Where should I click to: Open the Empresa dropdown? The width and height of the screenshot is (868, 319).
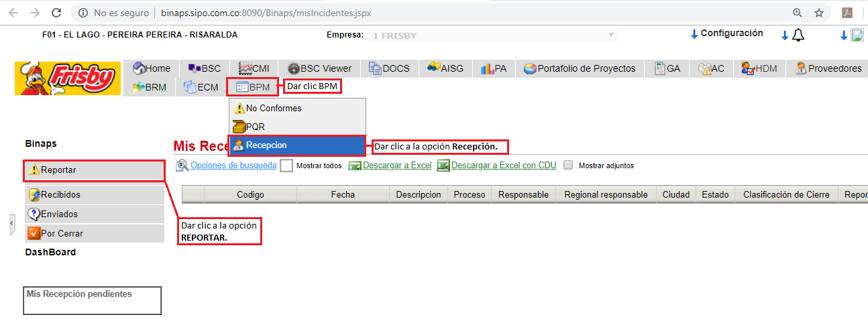[x=494, y=36]
